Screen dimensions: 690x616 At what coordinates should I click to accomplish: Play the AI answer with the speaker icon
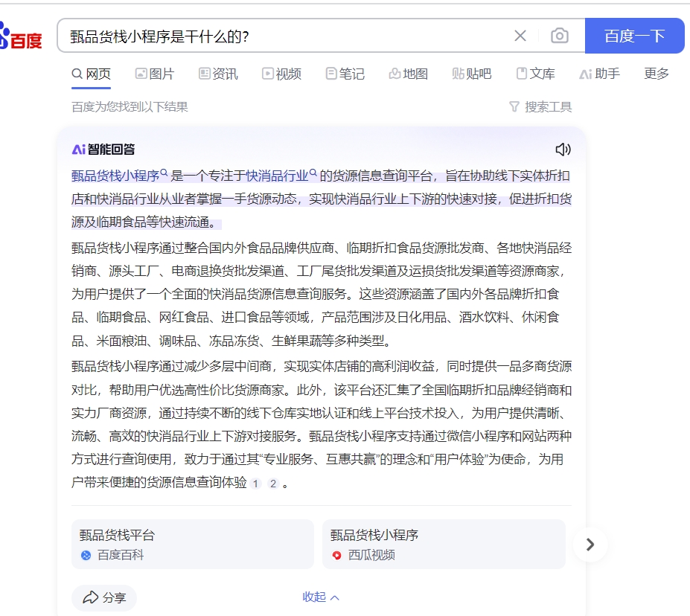tap(563, 150)
